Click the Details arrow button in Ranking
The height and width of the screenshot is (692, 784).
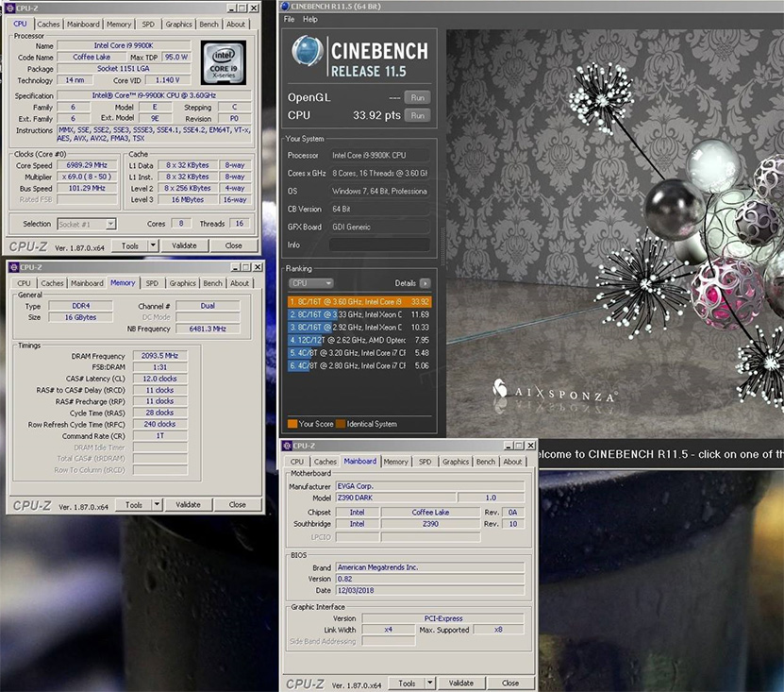click(425, 283)
